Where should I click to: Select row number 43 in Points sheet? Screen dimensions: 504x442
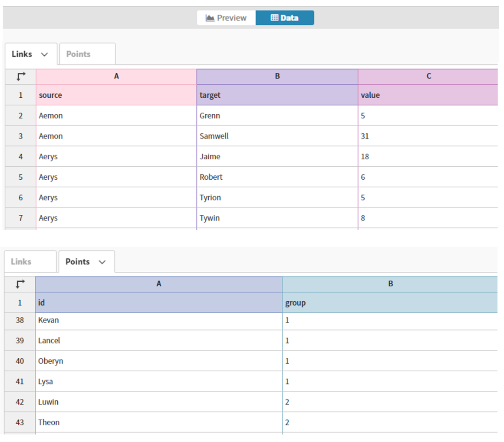coord(20,422)
